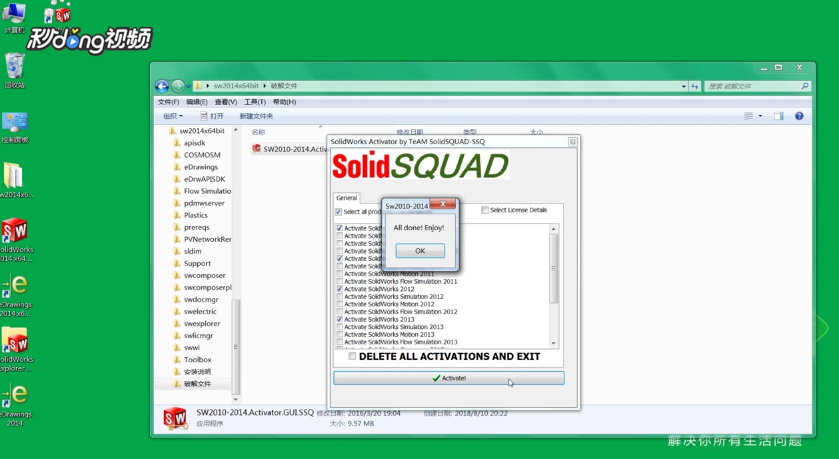Click activation list scroll-down arrow
839x459 pixels.
point(553,343)
